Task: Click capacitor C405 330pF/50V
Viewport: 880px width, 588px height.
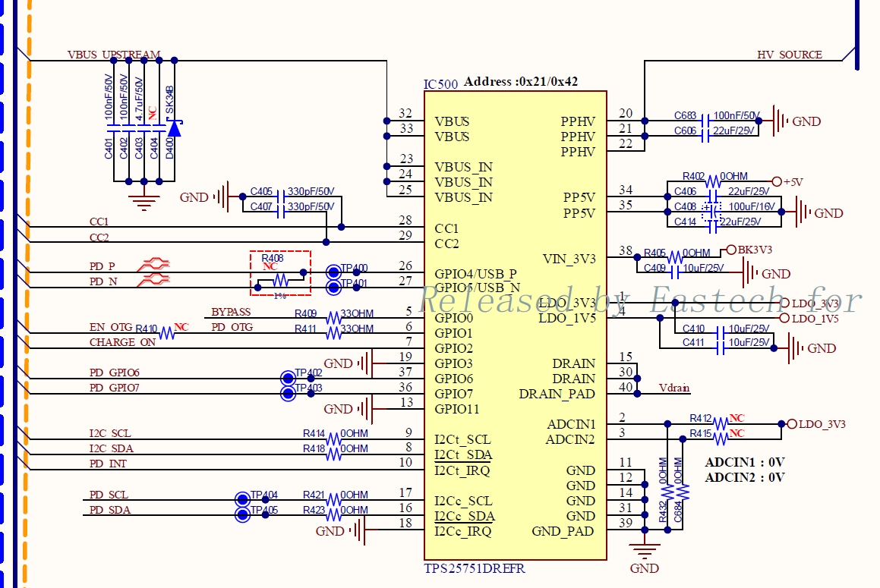Action: coord(281,197)
